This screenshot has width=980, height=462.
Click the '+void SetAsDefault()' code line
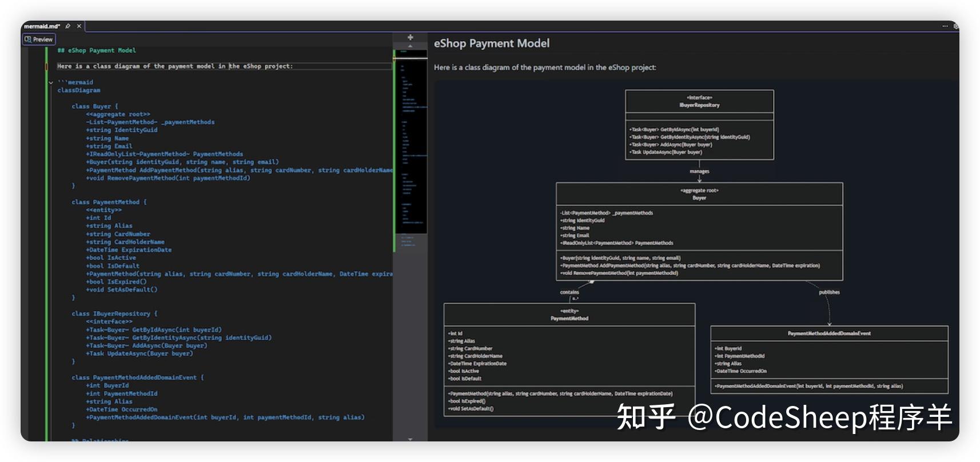point(122,290)
